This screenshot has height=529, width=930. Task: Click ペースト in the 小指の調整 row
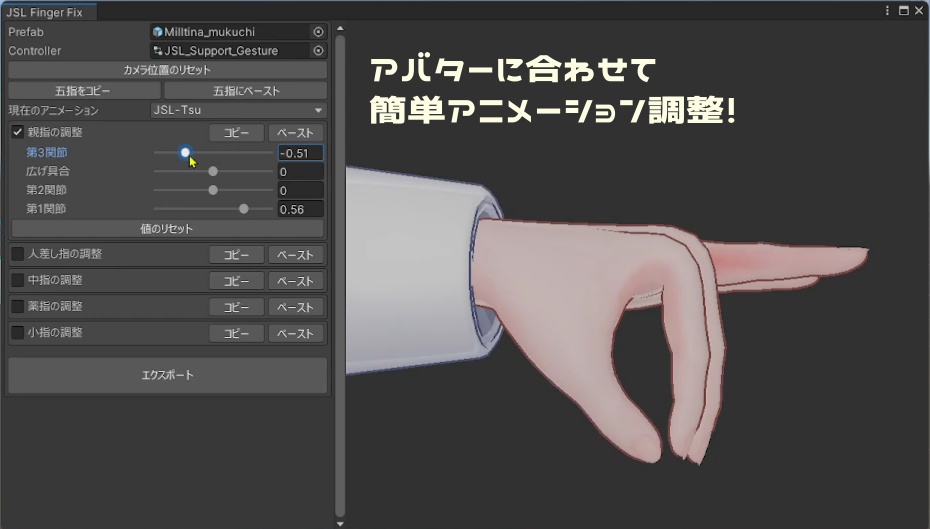coord(295,333)
